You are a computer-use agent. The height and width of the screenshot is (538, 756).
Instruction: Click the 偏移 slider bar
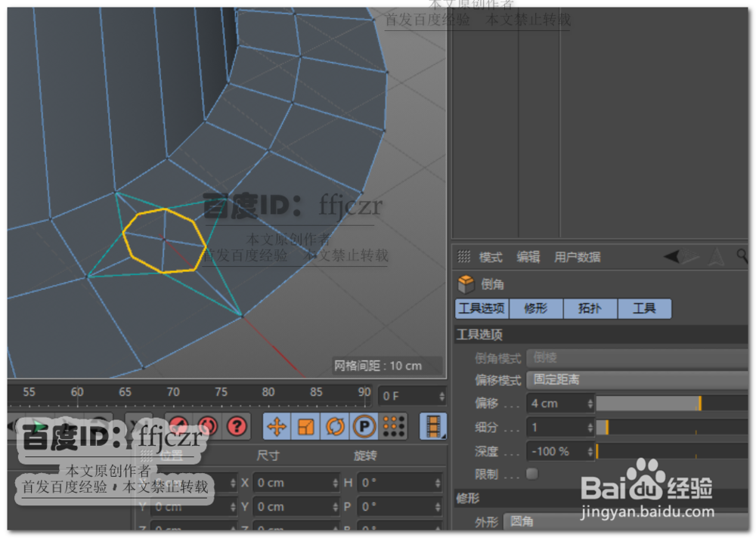[672, 403]
